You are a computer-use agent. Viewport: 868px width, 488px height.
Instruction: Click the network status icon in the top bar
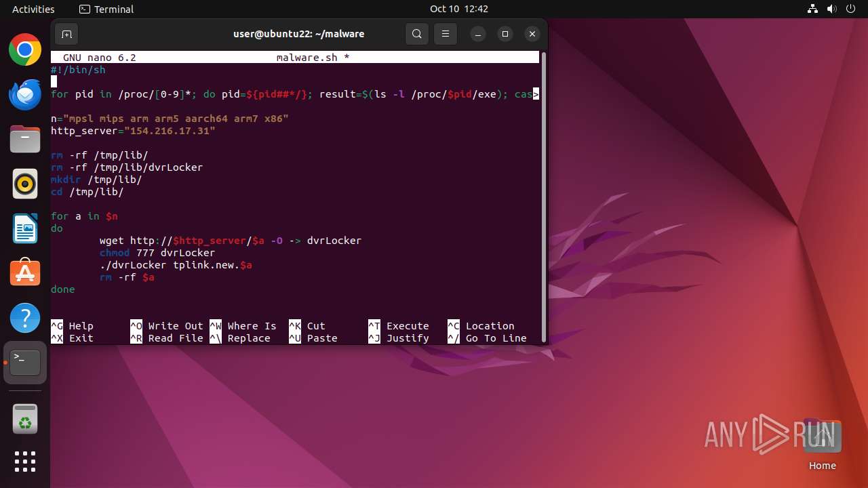tap(813, 9)
